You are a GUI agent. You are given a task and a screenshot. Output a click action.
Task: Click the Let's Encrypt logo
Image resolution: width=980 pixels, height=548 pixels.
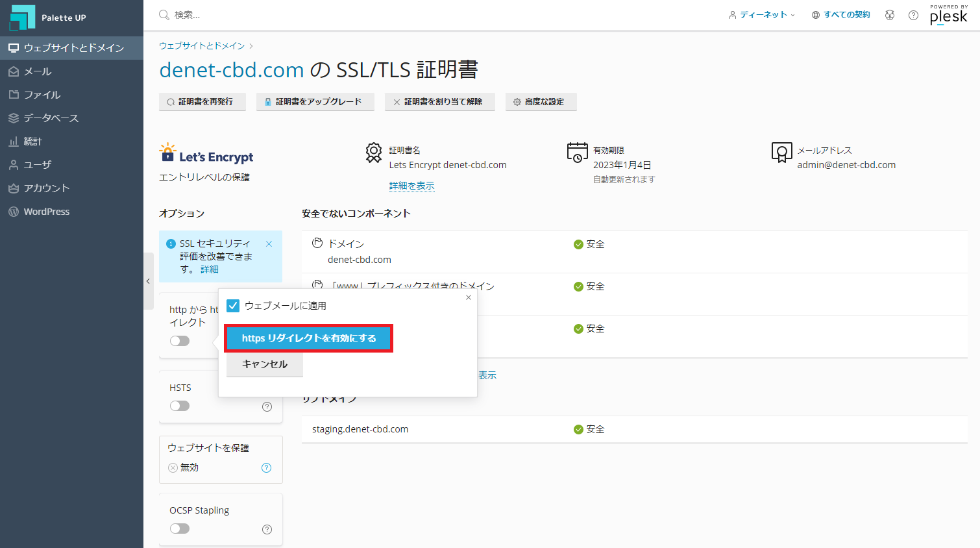pos(206,153)
